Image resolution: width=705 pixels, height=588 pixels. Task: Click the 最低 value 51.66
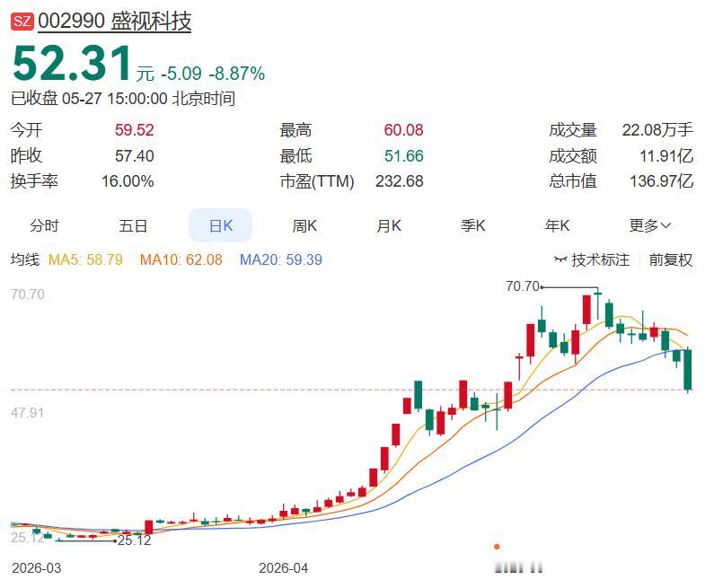(x=403, y=155)
